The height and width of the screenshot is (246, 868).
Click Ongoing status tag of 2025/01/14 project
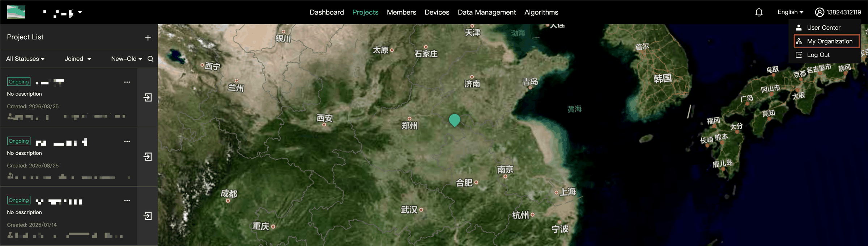click(19, 200)
